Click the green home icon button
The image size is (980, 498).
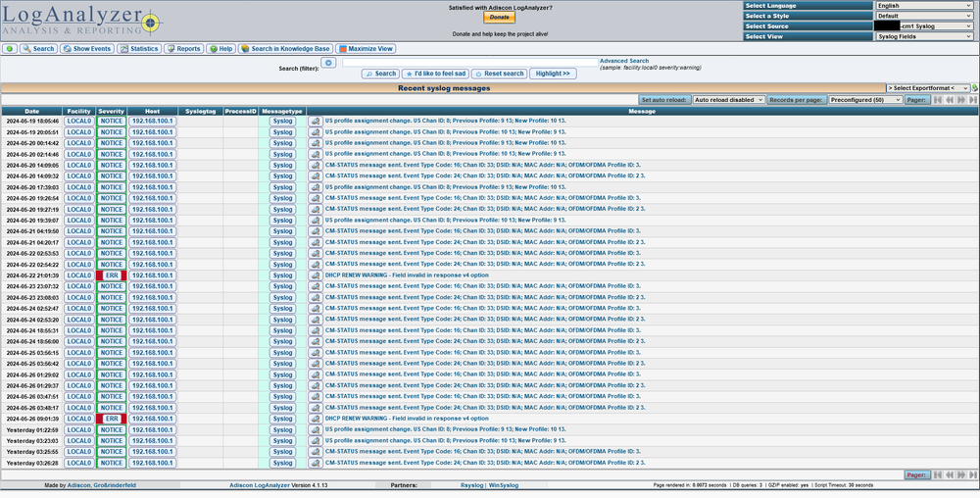(x=10, y=49)
